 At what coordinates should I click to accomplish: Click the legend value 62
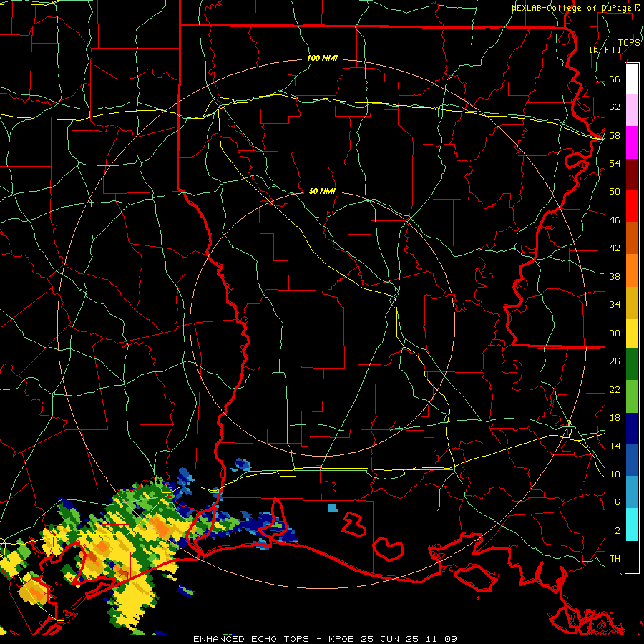click(x=615, y=107)
